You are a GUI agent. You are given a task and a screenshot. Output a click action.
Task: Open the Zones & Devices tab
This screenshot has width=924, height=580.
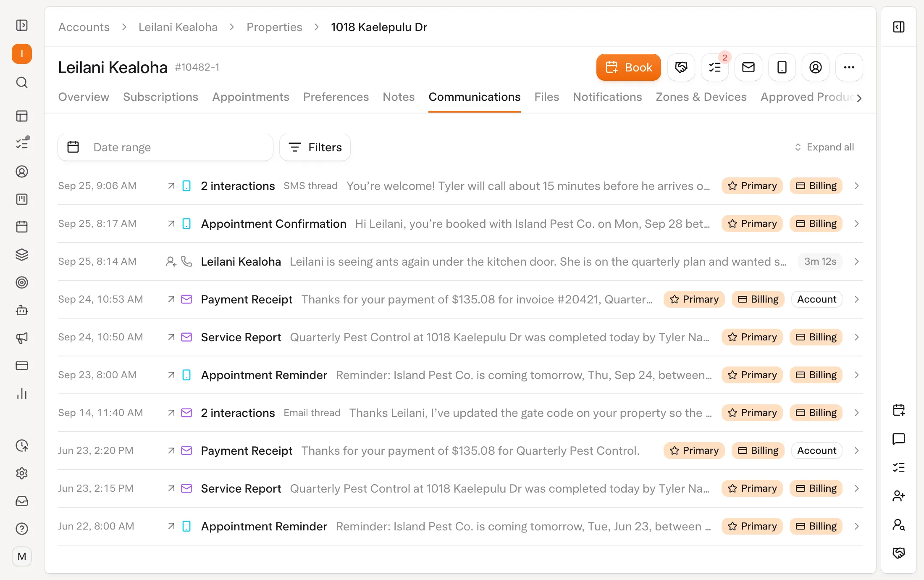[x=701, y=97]
